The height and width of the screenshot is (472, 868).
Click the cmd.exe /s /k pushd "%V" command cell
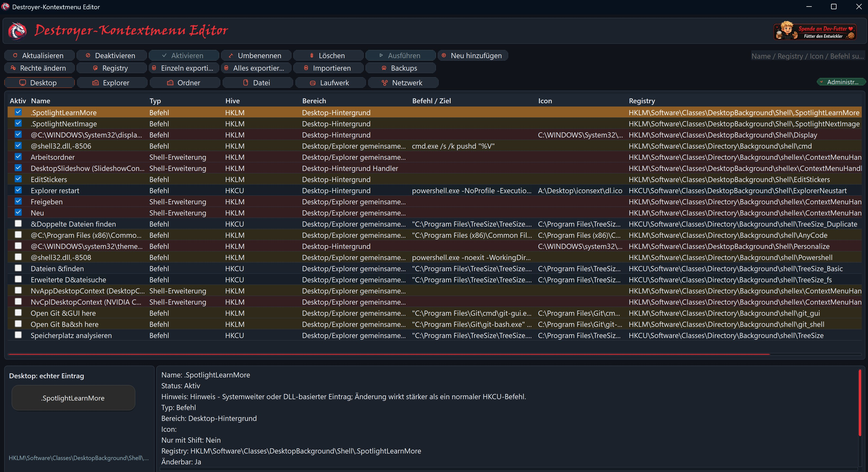(453, 146)
